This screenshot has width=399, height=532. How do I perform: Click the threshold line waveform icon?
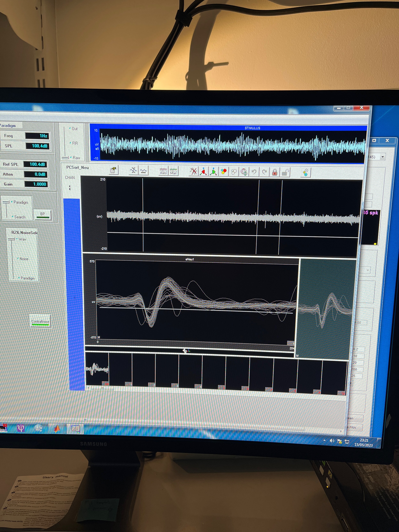143,171
